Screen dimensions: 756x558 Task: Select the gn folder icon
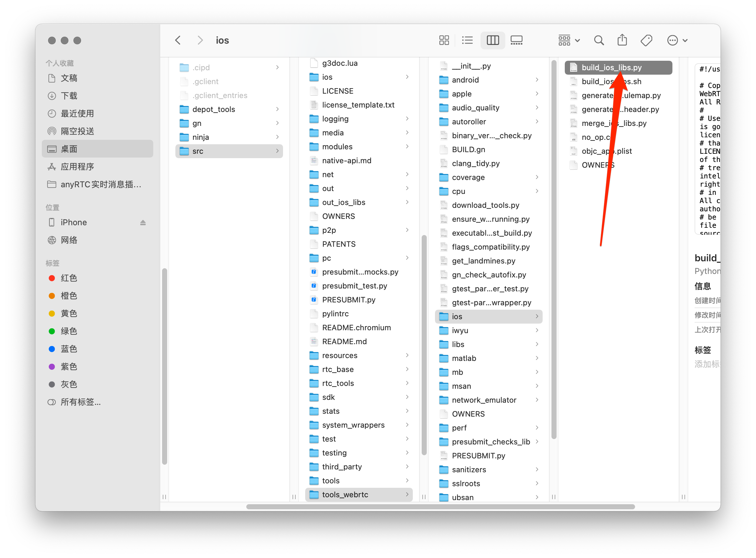[x=184, y=123]
